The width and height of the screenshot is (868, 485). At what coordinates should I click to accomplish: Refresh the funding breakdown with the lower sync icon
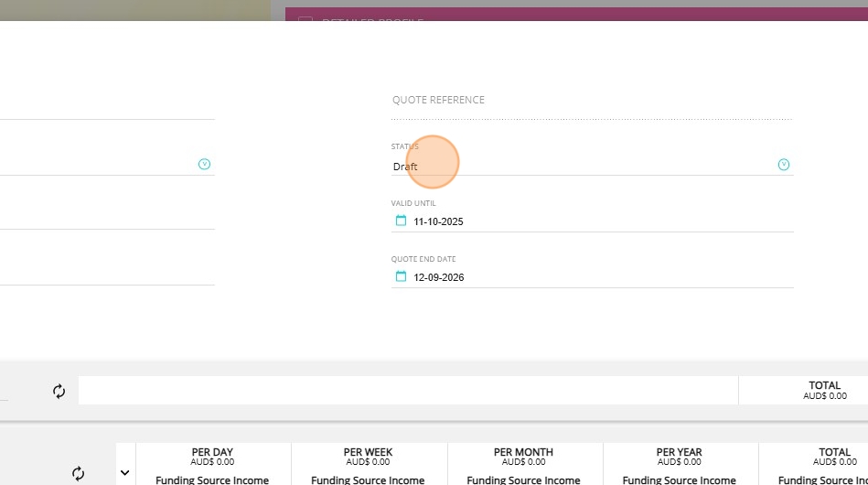[x=78, y=473]
